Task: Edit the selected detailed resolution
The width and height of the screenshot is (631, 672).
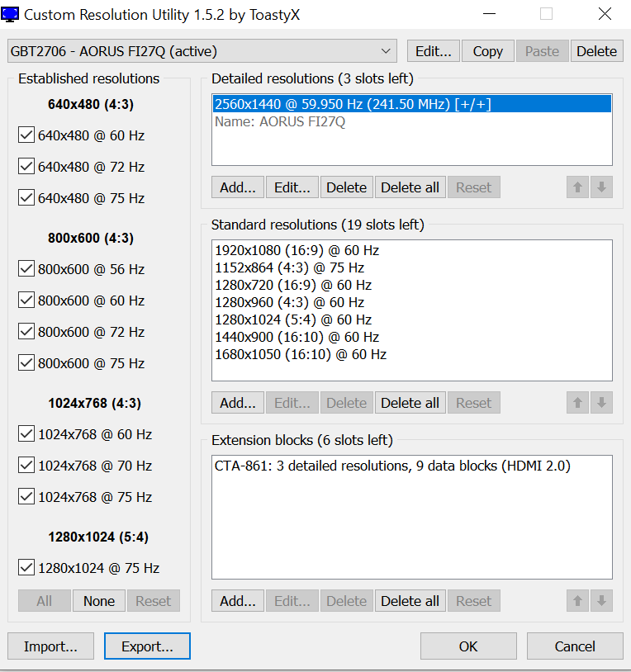Action: click(292, 187)
